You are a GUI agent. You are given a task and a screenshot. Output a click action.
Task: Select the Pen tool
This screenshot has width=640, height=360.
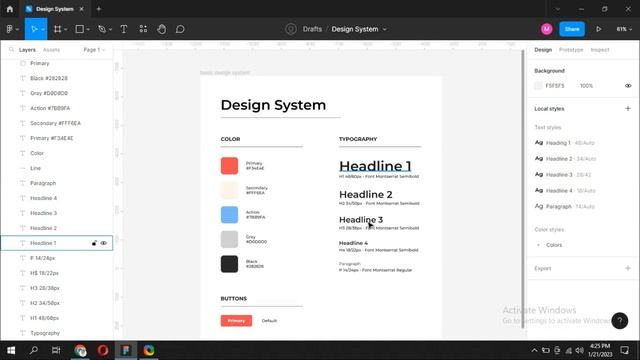pyautogui.click(x=102, y=29)
